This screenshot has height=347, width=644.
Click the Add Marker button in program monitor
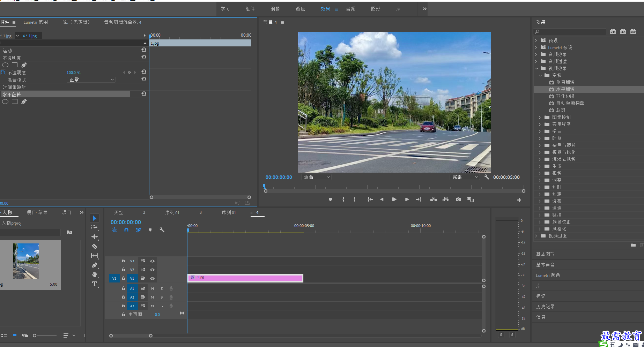point(330,199)
